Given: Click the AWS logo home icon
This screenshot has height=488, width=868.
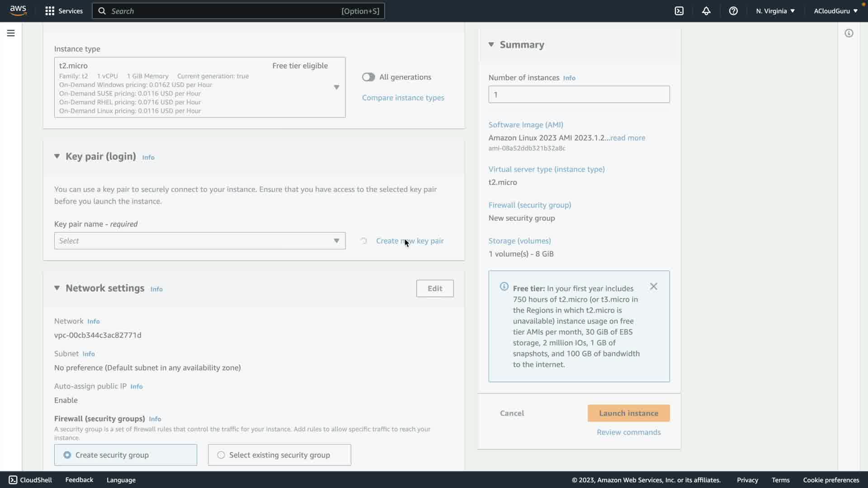Looking at the screenshot, I should [x=18, y=10].
